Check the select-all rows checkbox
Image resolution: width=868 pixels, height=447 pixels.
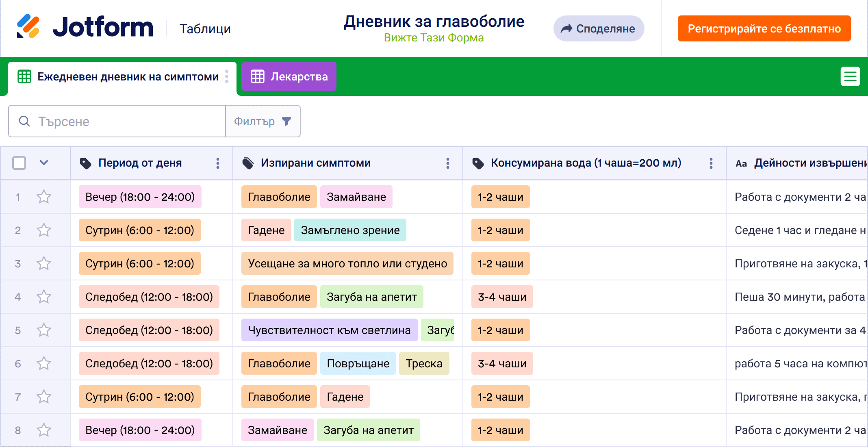pyautogui.click(x=19, y=163)
